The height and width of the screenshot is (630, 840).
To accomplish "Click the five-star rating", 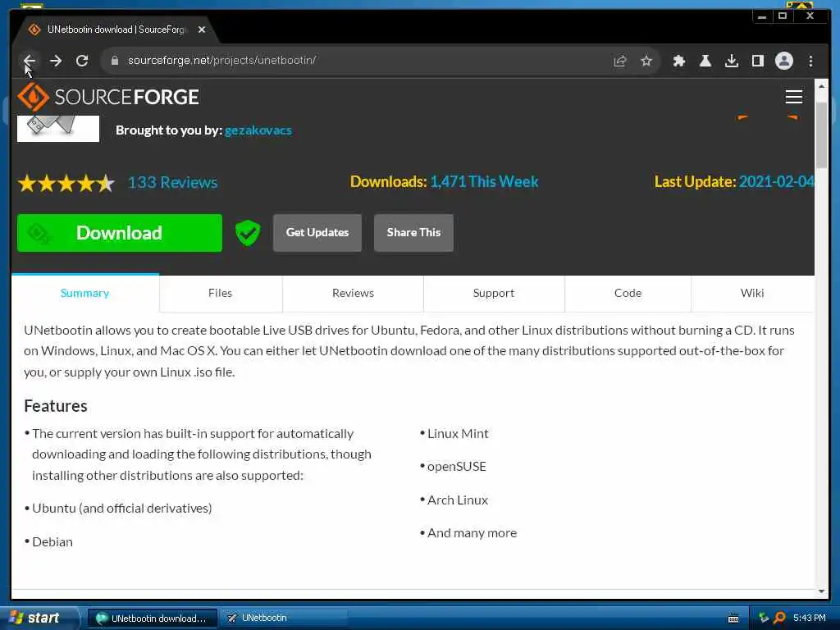I will point(66,183).
